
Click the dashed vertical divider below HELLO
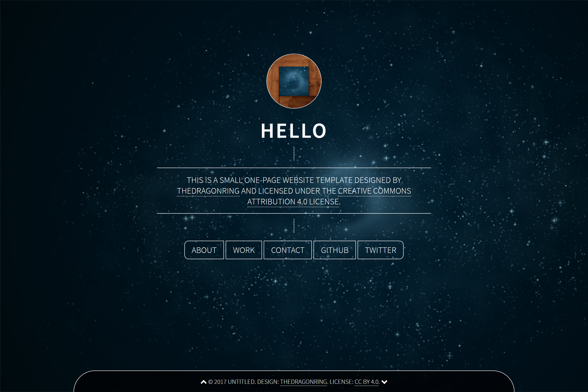(294, 153)
